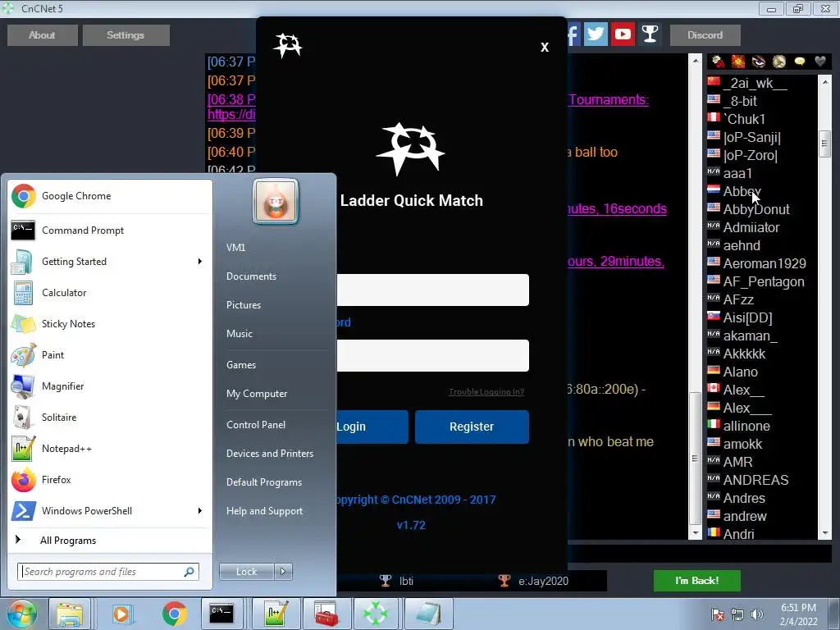Viewport: 840px width, 630px height.
Task: Open Help and Support in Start menu
Action: (265, 511)
